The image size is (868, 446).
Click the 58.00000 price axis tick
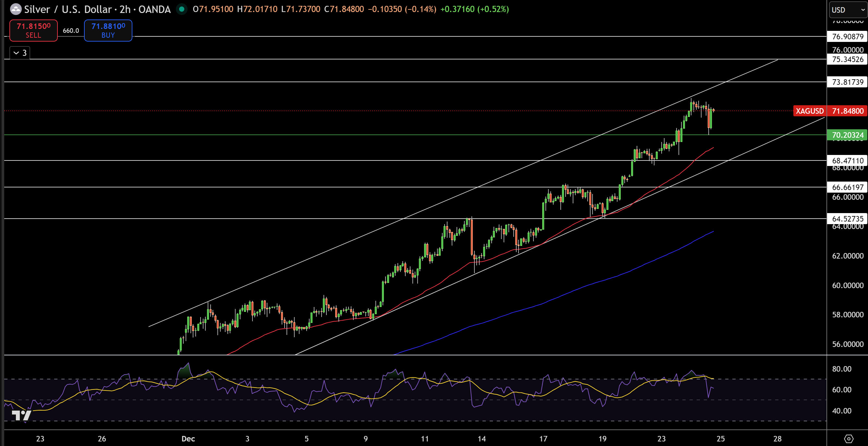(848, 315)
